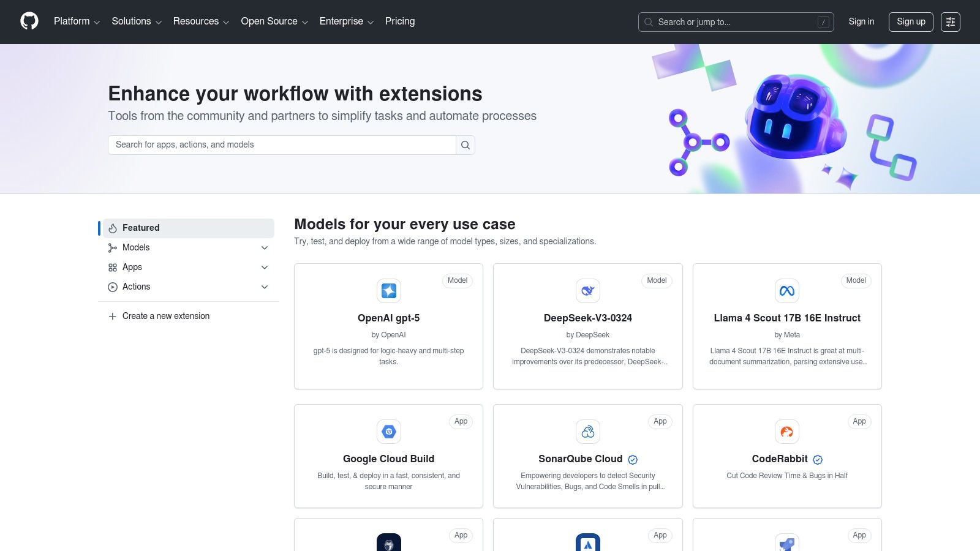Select the OpenAI gpt-5 model icon
Viewport: 980px width, 551px height.
tap(388, 291)
